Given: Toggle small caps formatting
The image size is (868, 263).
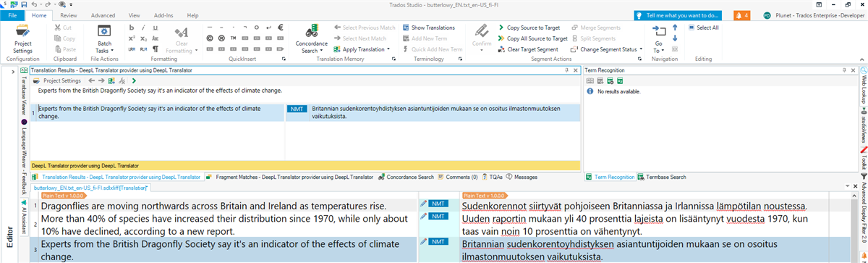Looking at the screenshot, I should [x=155, y=38].
